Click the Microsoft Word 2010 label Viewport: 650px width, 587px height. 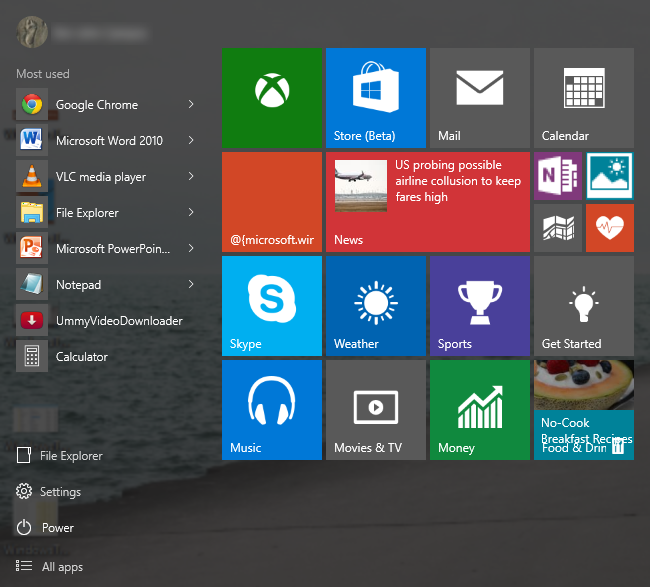point(109,141)
